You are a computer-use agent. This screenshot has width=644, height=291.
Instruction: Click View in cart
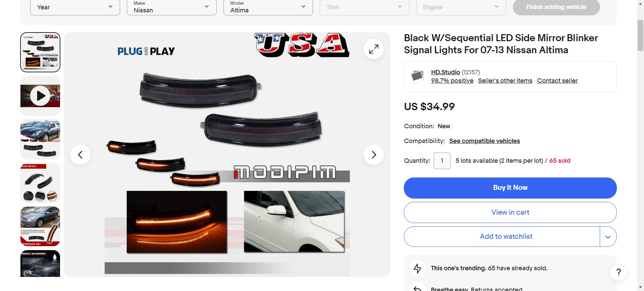coord(510,212)
